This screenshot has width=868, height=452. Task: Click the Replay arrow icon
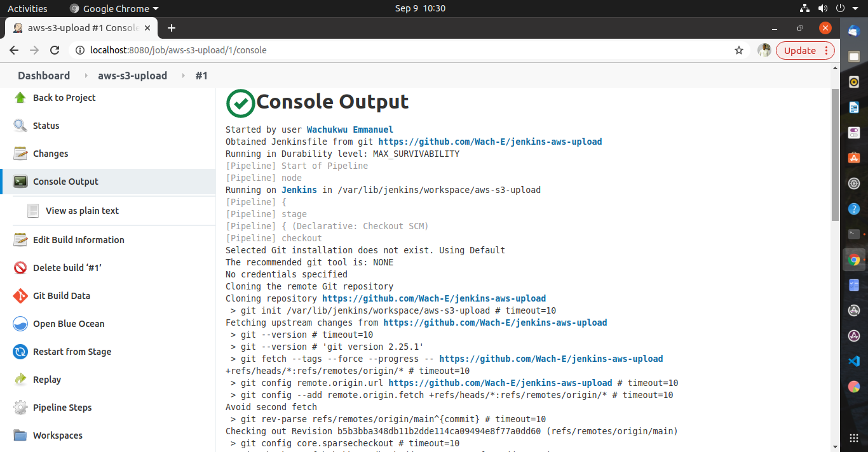pyautogui.click(x=20, y=380)
